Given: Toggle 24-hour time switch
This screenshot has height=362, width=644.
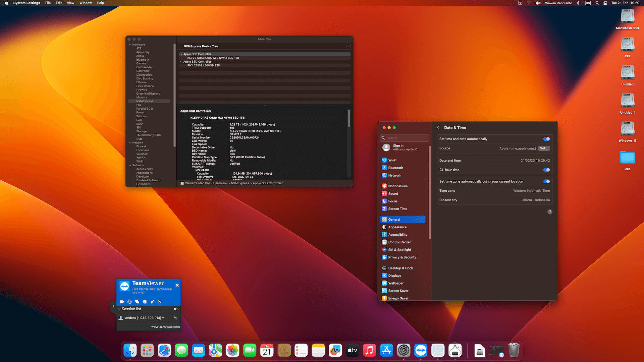Looking at the screenshot, I should pyautogui.click(x=546, y=170).
